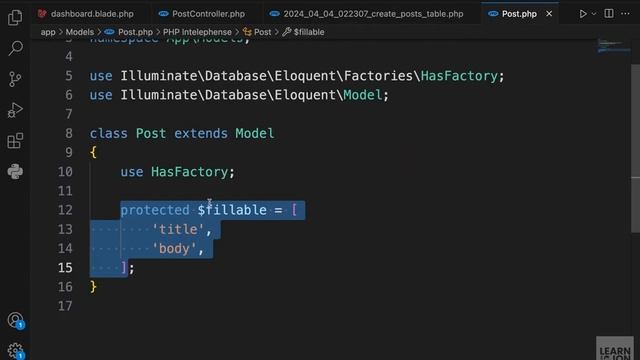640x360 pixels.
Task: Open the Source Control view
Action: click(x=15, y=79)
